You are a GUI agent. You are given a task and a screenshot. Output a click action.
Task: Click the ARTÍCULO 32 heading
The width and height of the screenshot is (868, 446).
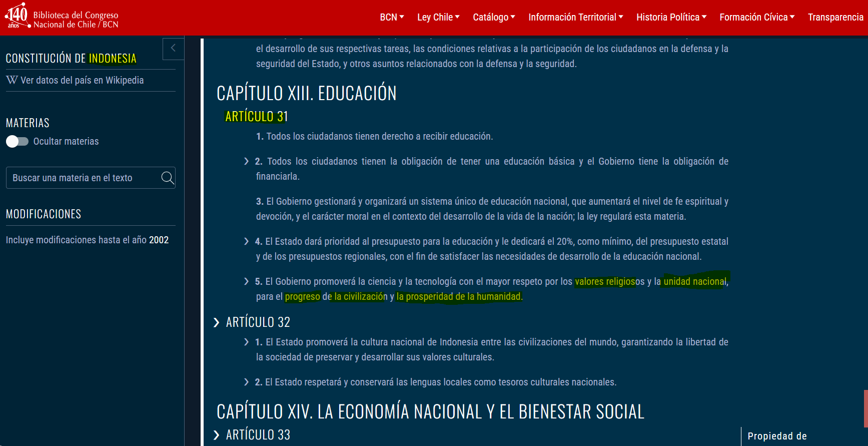pos(258,322)
